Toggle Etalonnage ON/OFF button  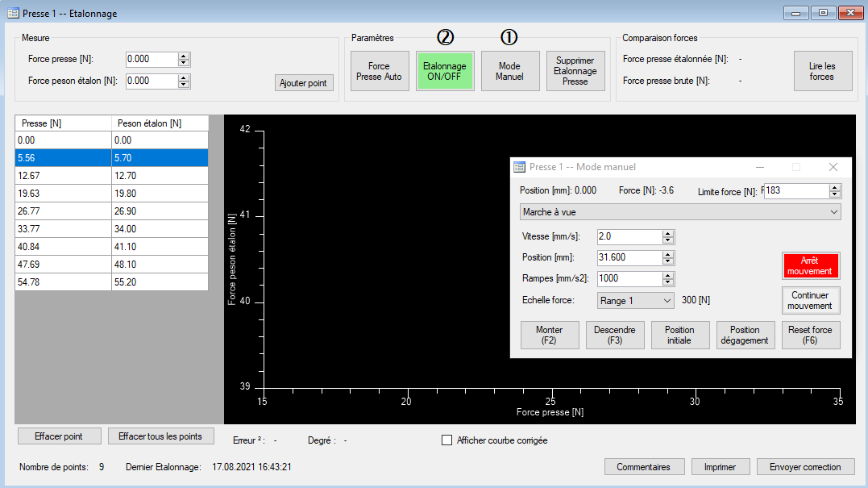pos(445,71)
